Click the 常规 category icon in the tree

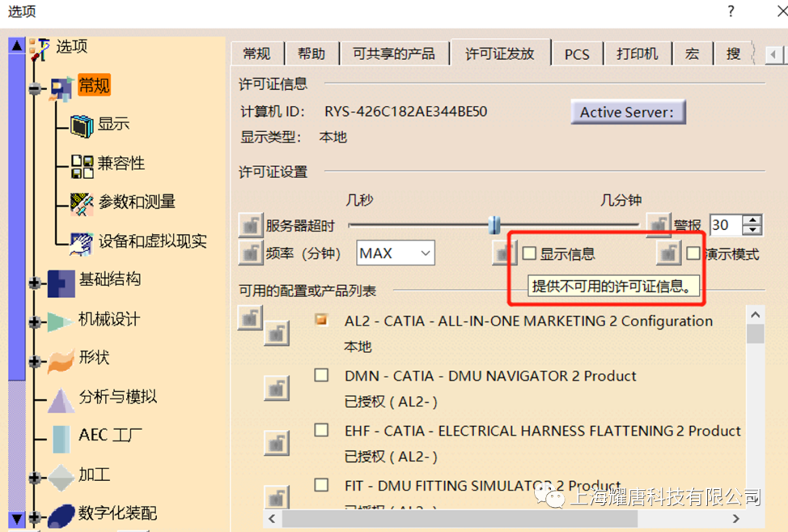pyautogui.click(x=62, y=89)
